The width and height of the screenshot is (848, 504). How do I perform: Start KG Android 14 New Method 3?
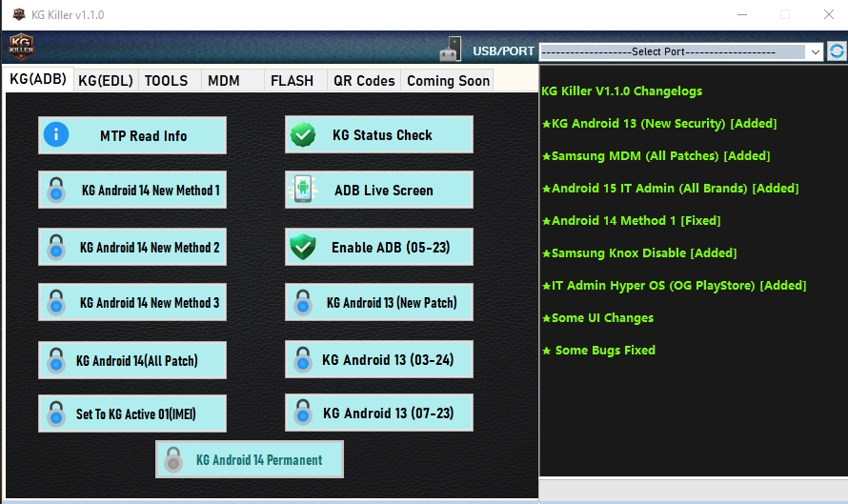(x=132, y=302)
